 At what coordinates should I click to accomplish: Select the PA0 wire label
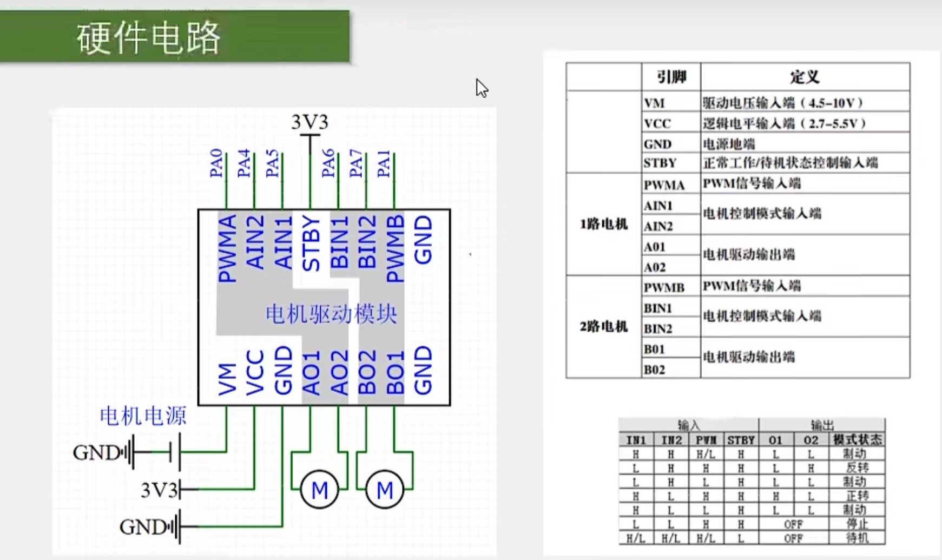[x=216, y=163]
